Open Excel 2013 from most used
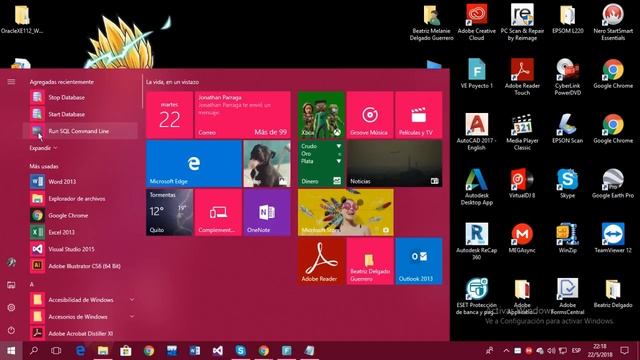The height and width of the screenshot is (360, 640). tap(80, 232)
